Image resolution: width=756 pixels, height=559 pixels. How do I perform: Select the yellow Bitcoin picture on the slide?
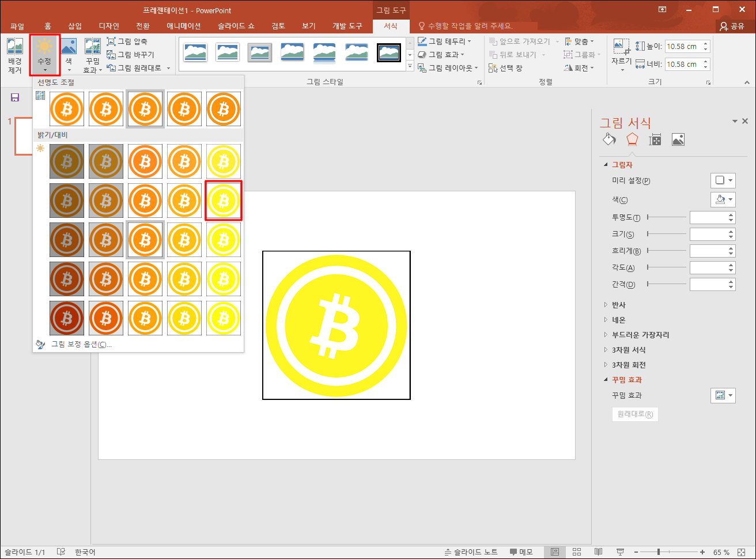[x=337, y=325]
